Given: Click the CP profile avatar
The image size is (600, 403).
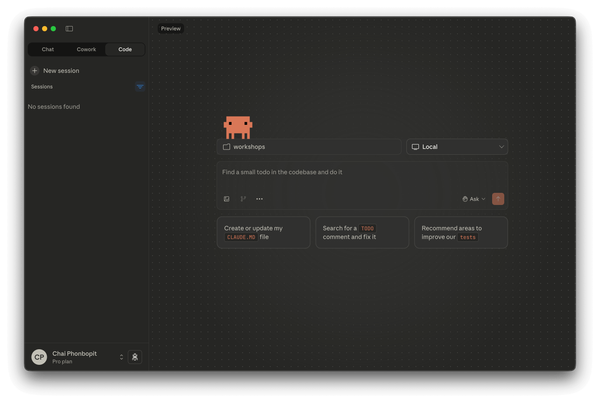Looking at the screenshot, I should click(x=39, y=357).
